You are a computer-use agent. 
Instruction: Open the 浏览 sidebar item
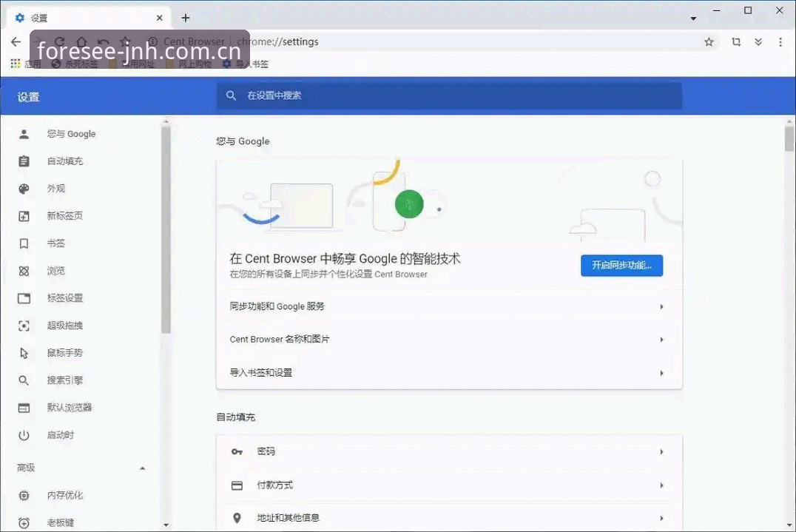coord(55,271)
